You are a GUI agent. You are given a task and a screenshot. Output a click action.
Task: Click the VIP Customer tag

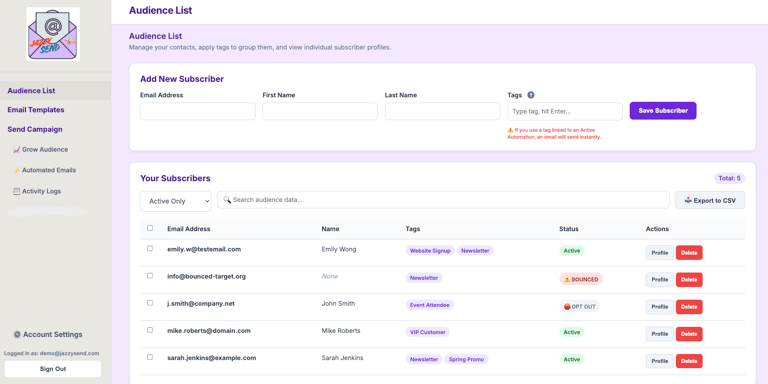click(428, 332)
